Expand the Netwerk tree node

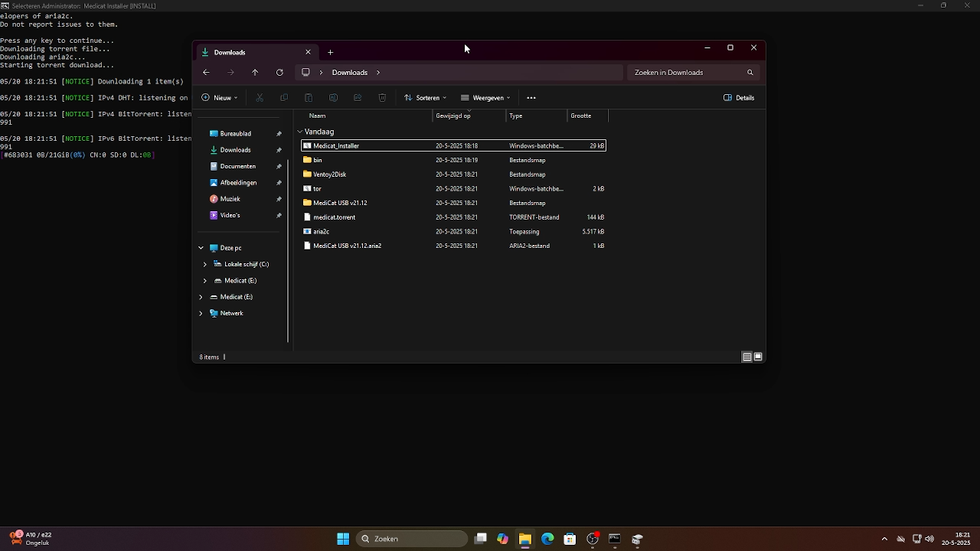(201, 313)
